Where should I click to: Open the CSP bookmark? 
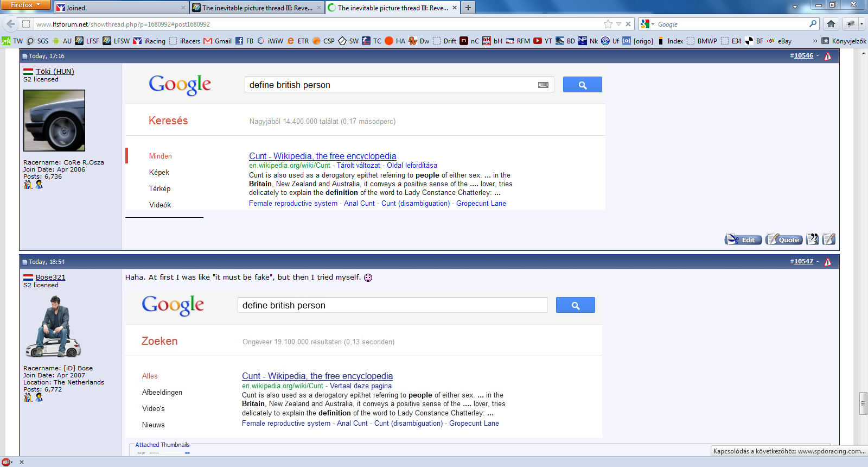point(323,41)
